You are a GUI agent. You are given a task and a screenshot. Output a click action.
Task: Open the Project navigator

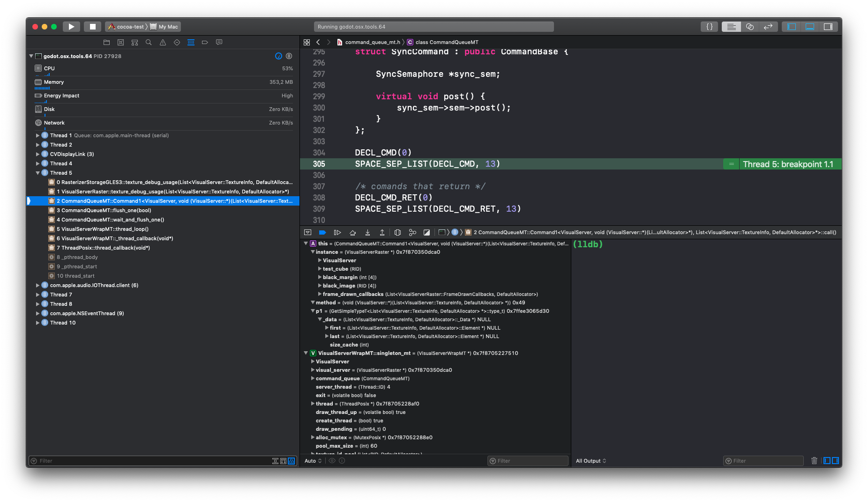[107, 42]
